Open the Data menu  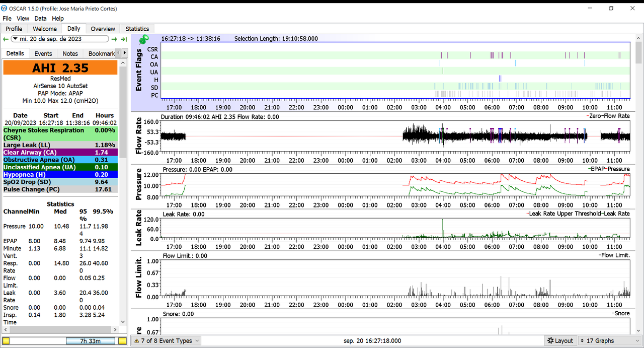40,19
